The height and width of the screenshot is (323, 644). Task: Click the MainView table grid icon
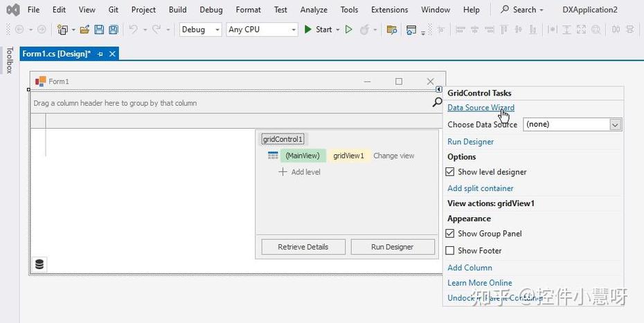click(x=273, y=156)
